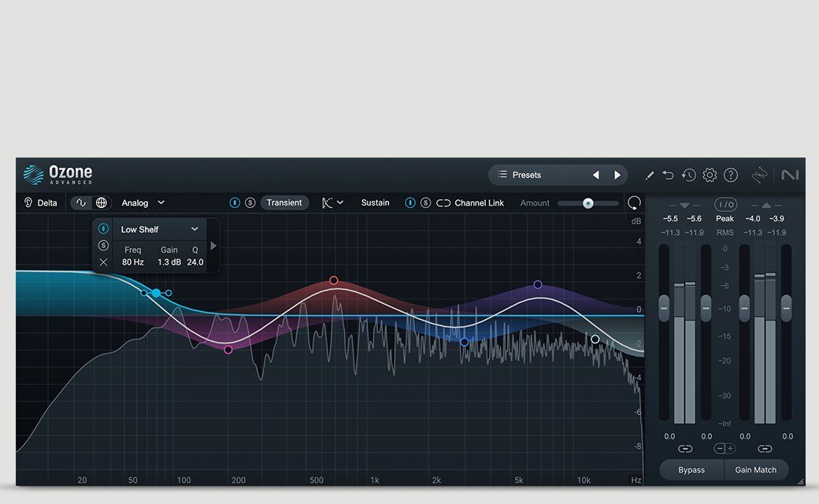Select the Transient tab
Screen dimensions: 819x504
coord(284,202)
